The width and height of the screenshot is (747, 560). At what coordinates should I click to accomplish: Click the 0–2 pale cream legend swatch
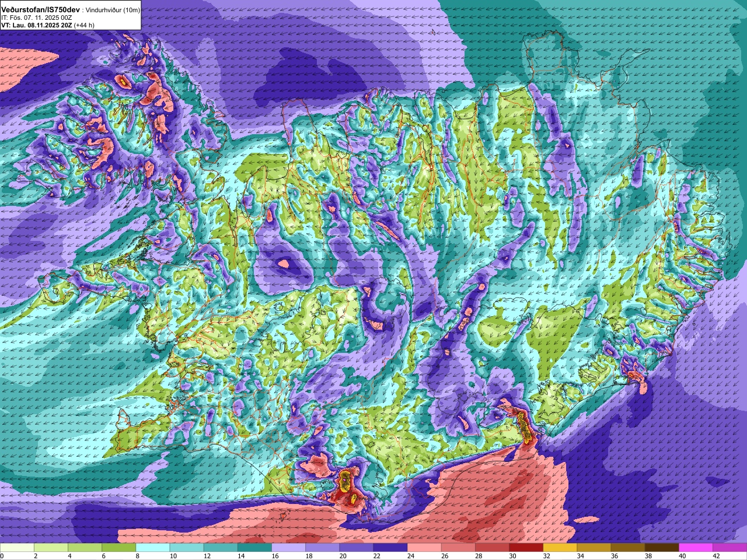pyautogui.click(x=17, y=548)
